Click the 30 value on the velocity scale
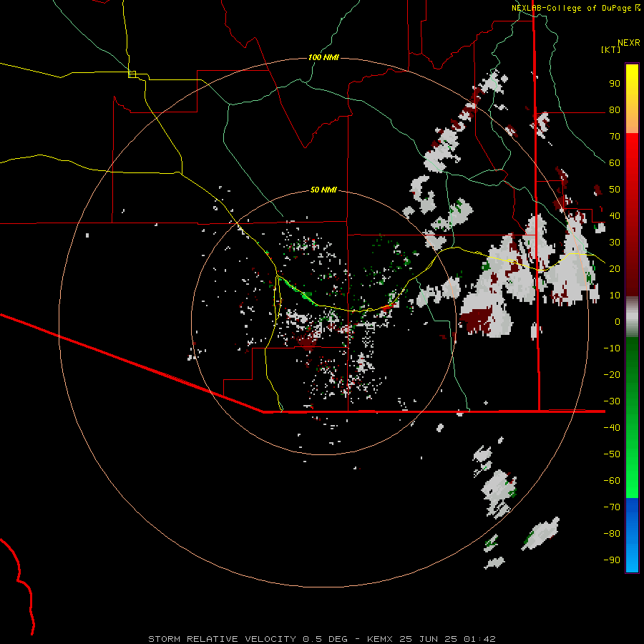 coord(615,243)
